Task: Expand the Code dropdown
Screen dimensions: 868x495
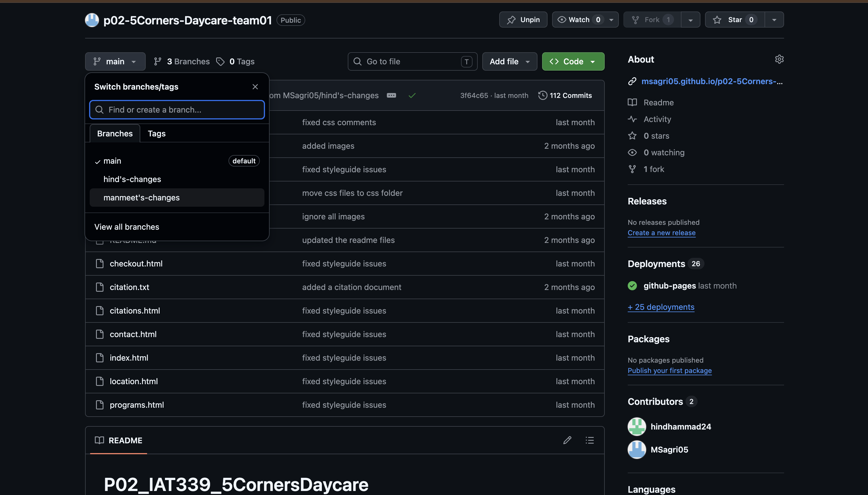Action: click(593, 61)
